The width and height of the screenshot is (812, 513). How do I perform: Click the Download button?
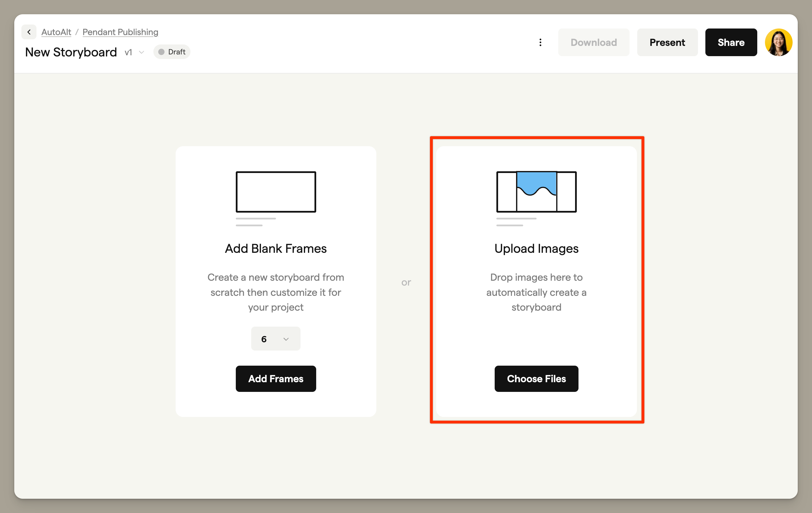pos(594,42)
